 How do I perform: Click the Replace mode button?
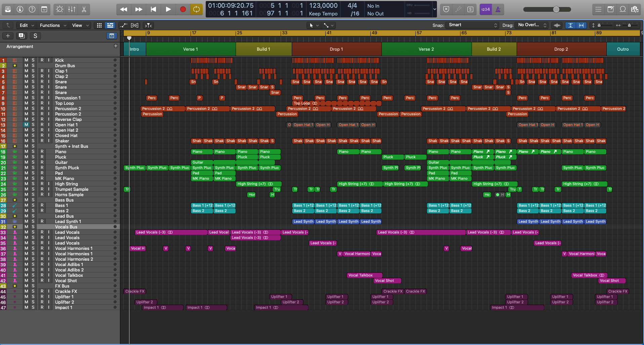446,9
